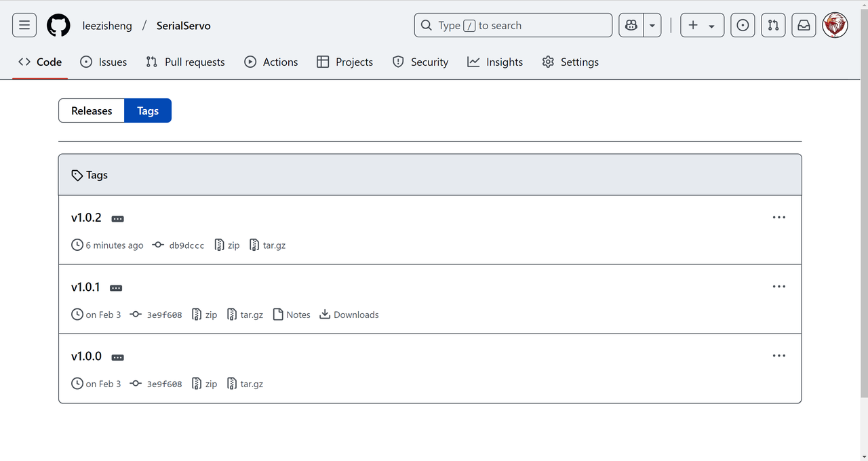868x461 pixels.
Task: Click the GitHub logo icon
Action: pyautogui.click(x=58, y=26)
